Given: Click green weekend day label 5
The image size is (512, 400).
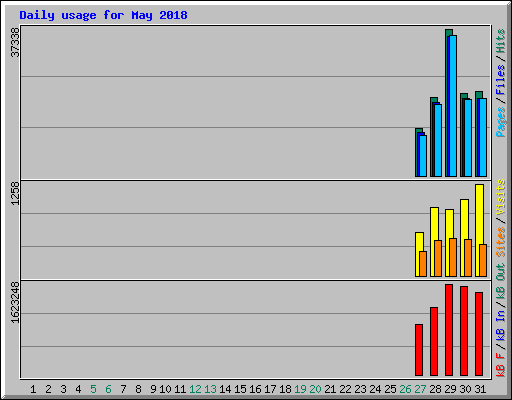Looking at the screenshot, I should [93, 389].
